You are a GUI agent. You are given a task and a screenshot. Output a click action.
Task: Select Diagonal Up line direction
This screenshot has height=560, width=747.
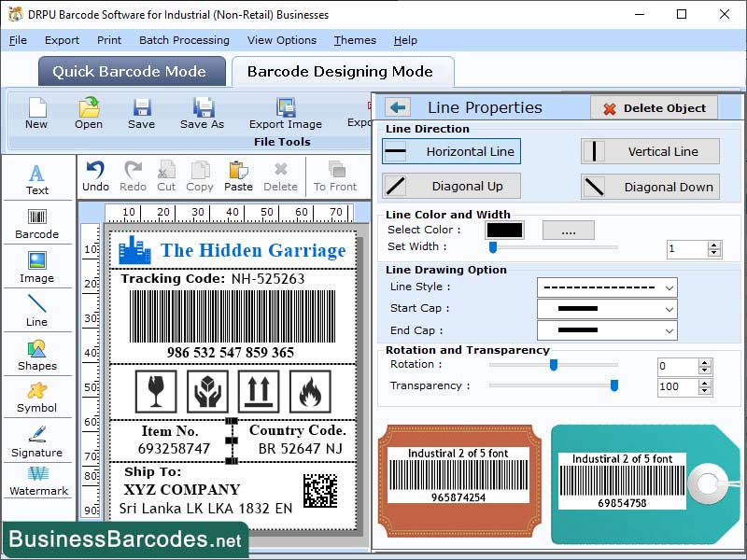(x=450, y=187)
